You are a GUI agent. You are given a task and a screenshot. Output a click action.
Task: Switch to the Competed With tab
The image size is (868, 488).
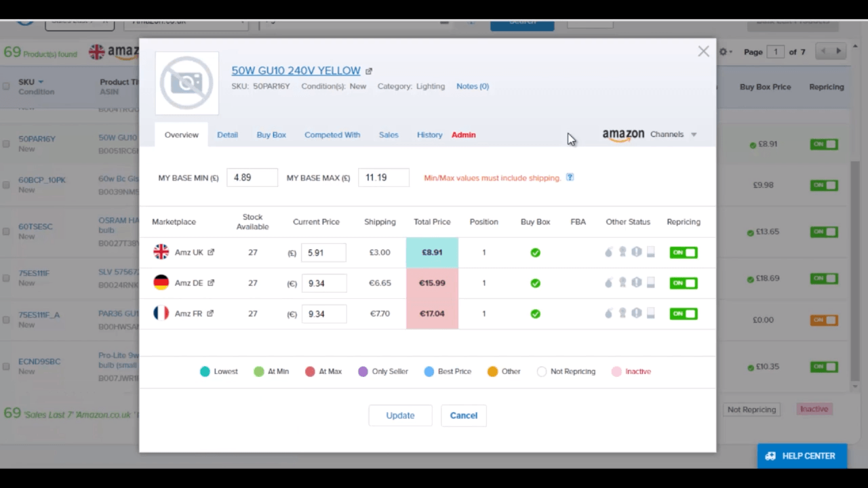[332, 135]
